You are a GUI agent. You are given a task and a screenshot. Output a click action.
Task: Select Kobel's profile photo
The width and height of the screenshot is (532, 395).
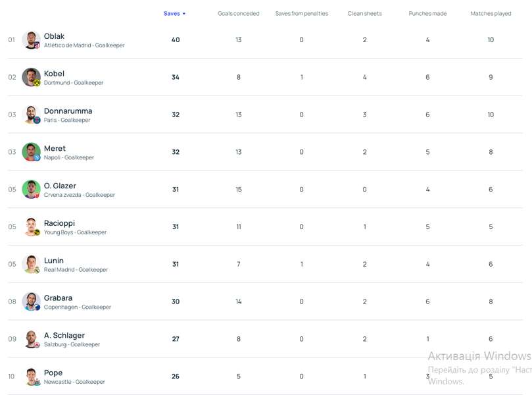pos(31,78)
